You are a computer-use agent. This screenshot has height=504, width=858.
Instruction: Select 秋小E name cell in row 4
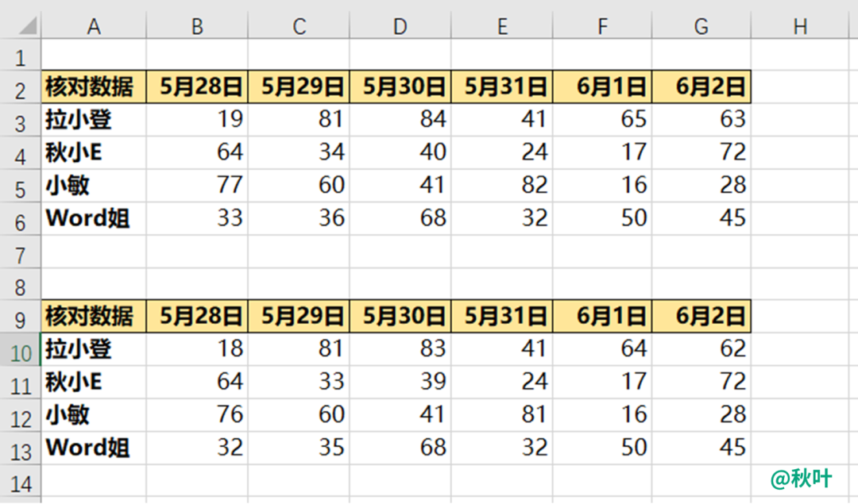coord(94,152)
